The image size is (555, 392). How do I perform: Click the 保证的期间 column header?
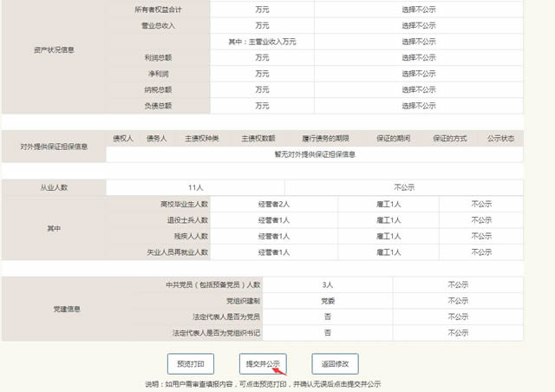(393, 139)
